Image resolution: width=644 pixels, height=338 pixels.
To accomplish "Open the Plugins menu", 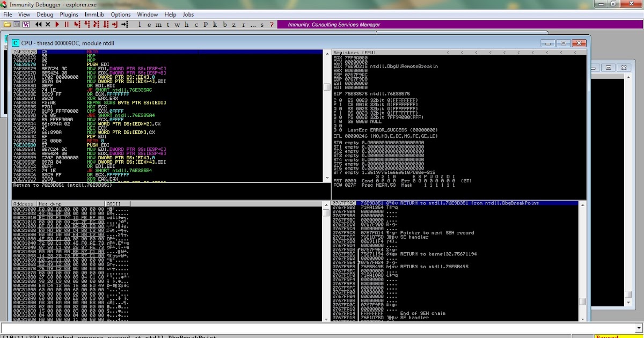I will [x=69, y=14].
